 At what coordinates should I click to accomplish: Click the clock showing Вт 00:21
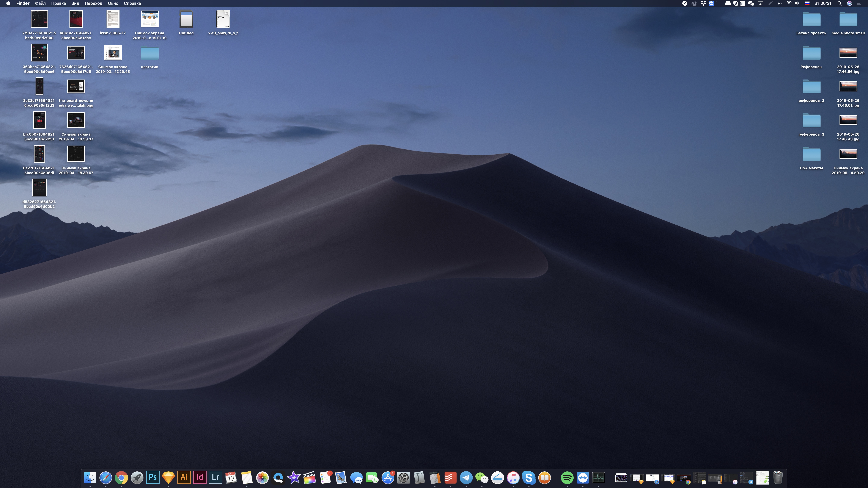point(822,3)
